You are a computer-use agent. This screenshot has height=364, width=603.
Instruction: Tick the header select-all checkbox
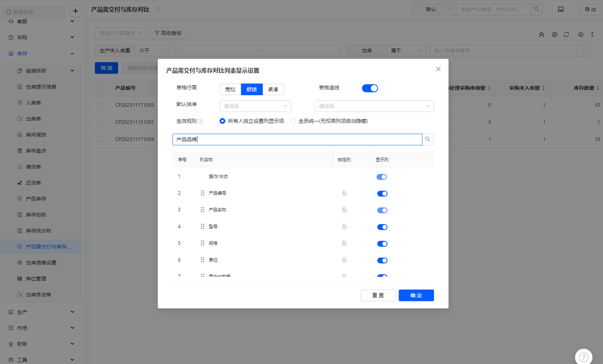pyautogui.click(x=101, y=88)
